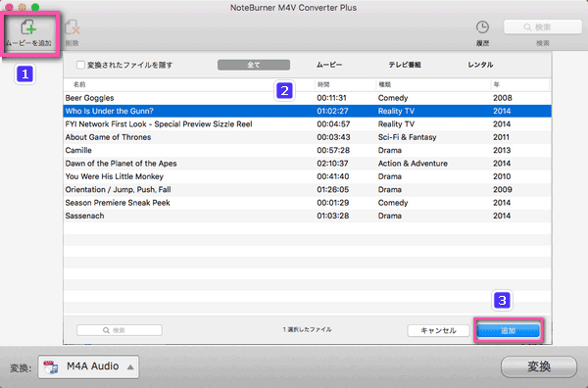Click the M4A Audio format icon
The image size is (588, 388).
51,367
